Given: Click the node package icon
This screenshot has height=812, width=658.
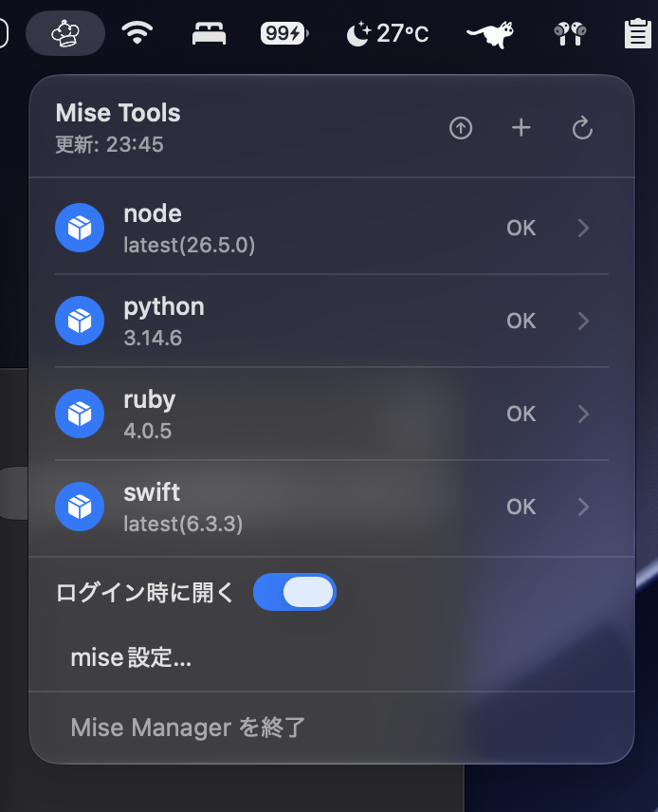Looking at the screenshot, I should [x=80, y=228].
